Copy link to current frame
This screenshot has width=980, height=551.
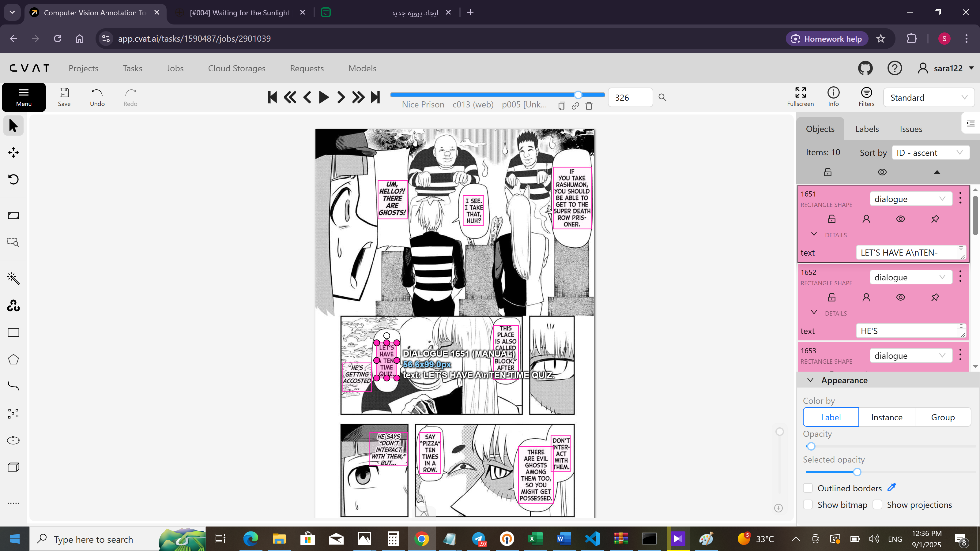click(575, 106)
